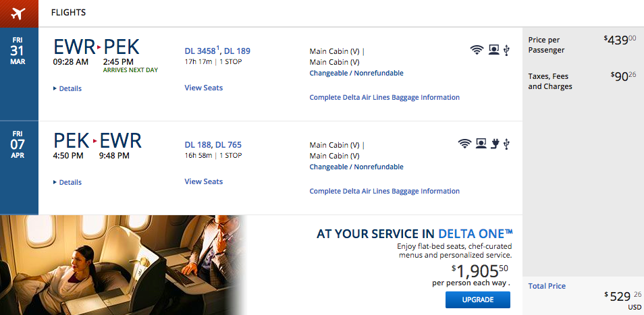
Task: Click USB power icon on outbound flight
Action: tap(506, 51)
